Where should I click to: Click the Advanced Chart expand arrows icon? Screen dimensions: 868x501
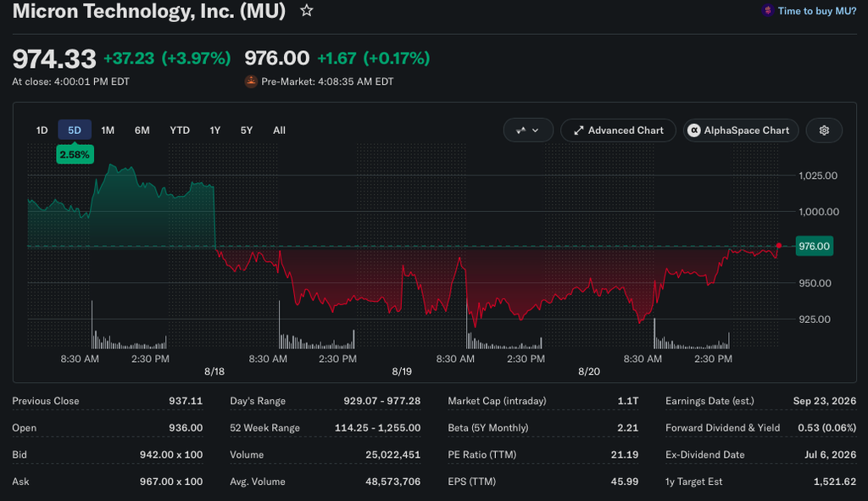(578, 131)
